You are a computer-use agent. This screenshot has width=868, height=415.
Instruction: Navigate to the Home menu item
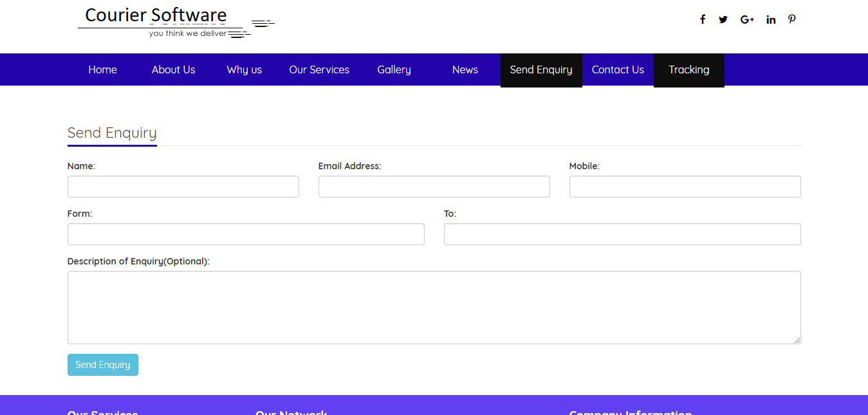coord(102,69)
